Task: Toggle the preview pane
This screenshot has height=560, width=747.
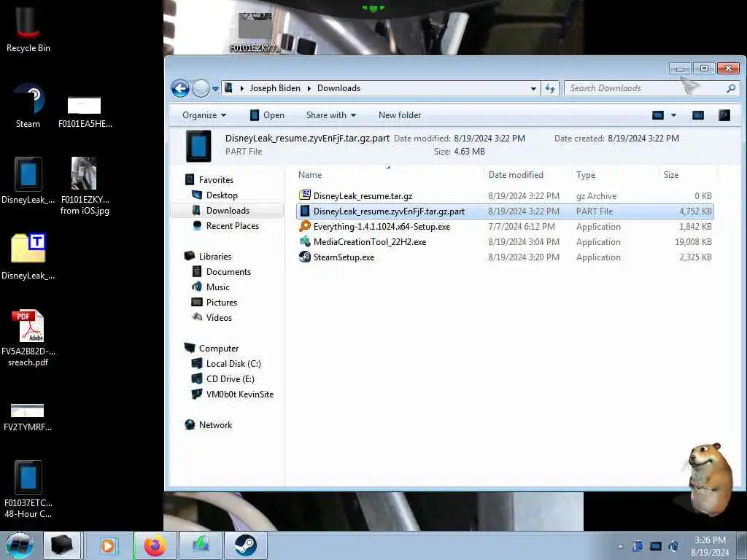Action: point(698,115)
